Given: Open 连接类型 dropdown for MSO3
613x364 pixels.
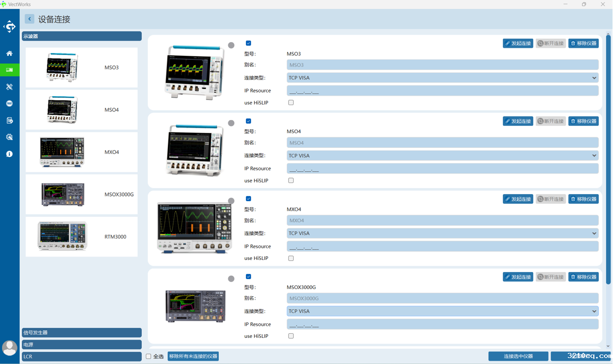Looking at the screenshot, I should point(442,78).
